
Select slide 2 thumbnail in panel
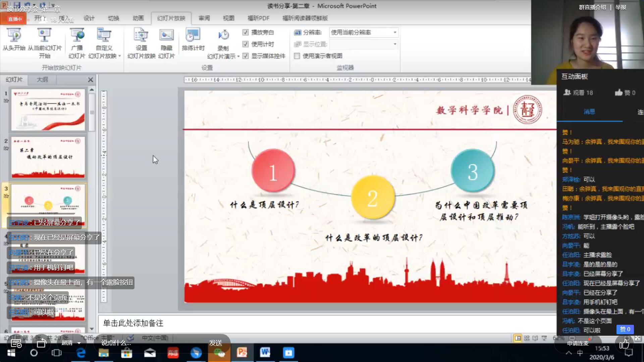click(x=48, y=157)
